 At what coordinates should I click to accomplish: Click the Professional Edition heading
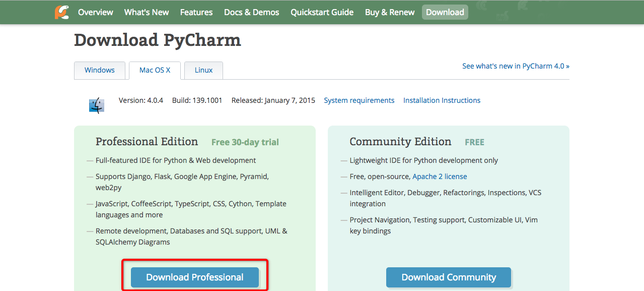(147, 142)
